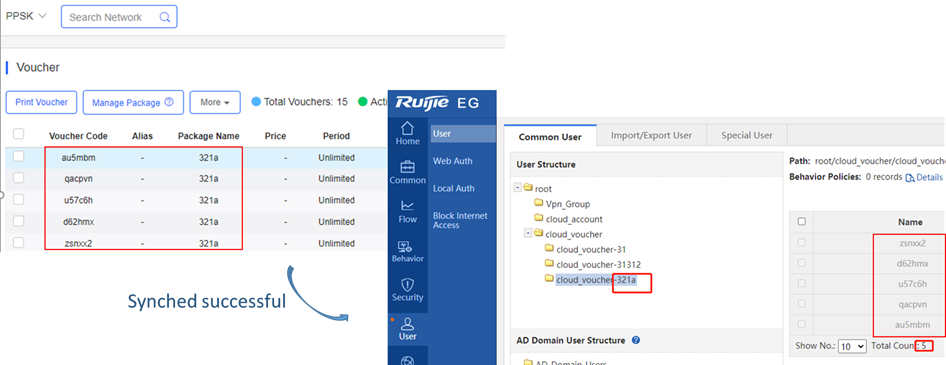Image resolution: width=946 pixels, height=365 pixels.
Task: Tick the checkbox for voucher au5mbm
Action: [x=19, y=157]
